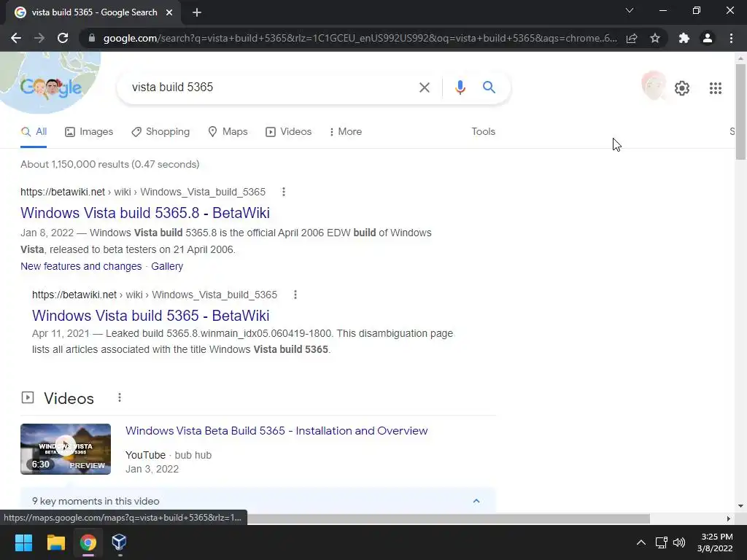Open options beside the Videos heading
Screen dimensions: 747x560
pos(120,397)
